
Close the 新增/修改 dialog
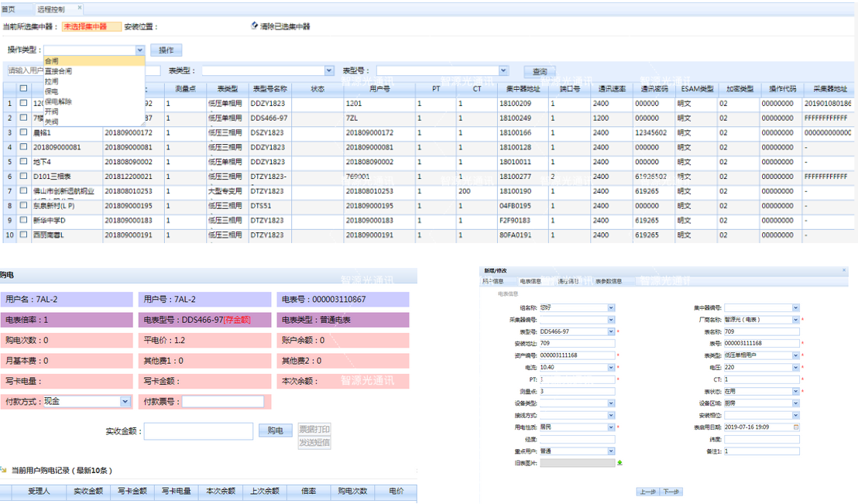point(844,270)
